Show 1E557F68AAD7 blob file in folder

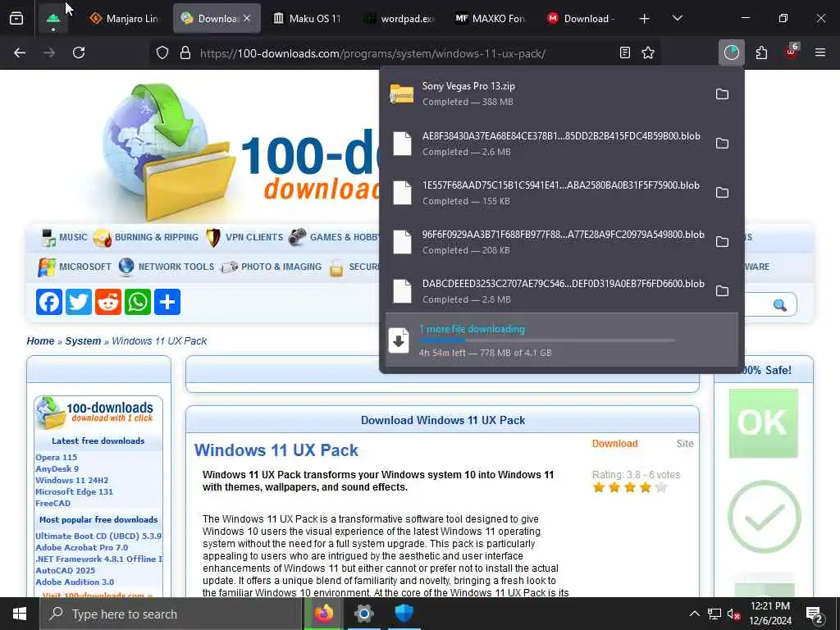coord(722,193)
